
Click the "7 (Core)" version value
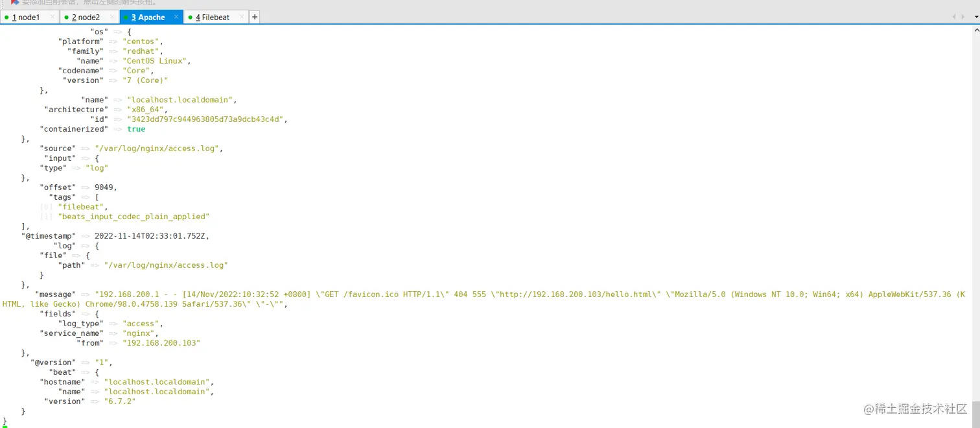point(145,80)
